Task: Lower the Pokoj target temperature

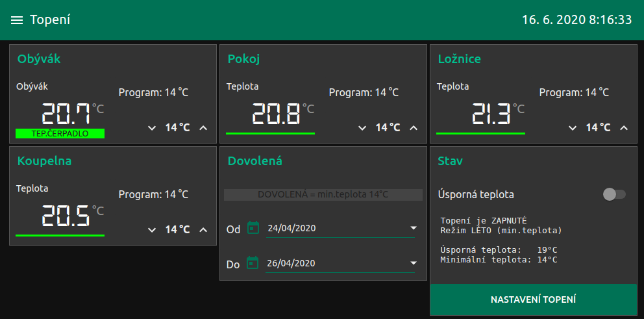Action: [x=362, y=128]
